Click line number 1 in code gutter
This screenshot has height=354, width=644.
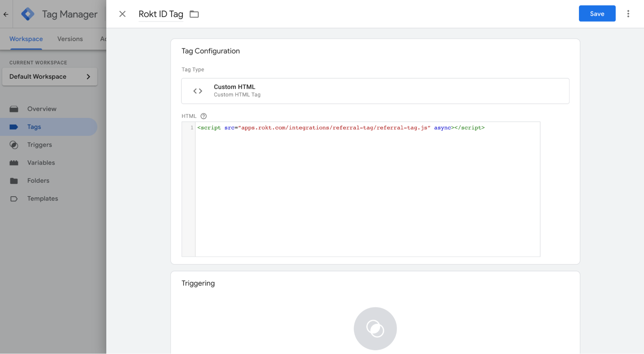(x=192, y=128)
